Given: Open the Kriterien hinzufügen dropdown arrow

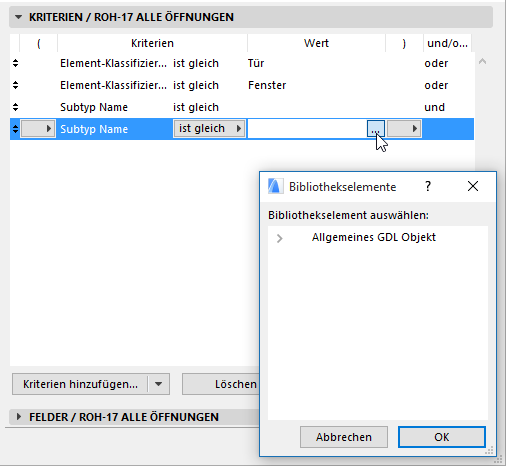Looking at the screenshot, I should (x=159, y=384).
